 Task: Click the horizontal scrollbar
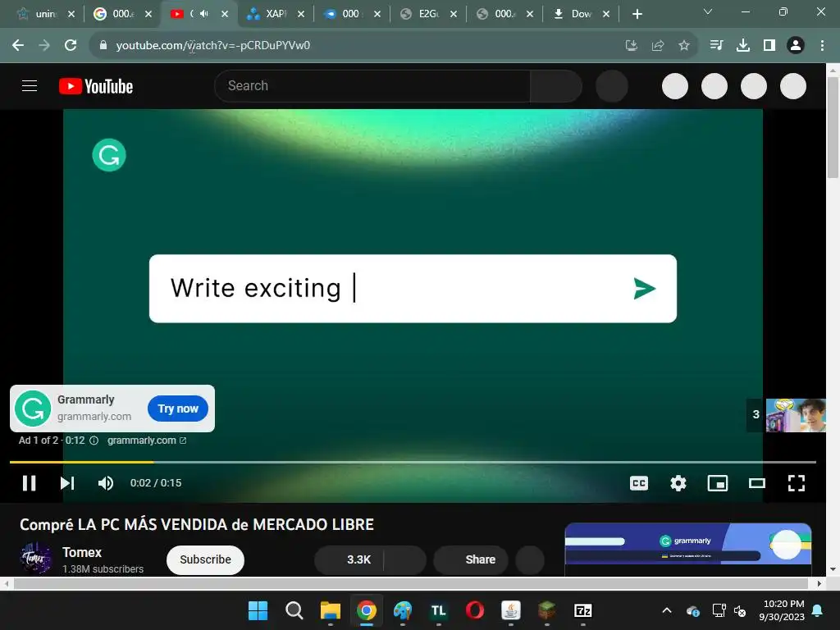(x=413, y=583)
